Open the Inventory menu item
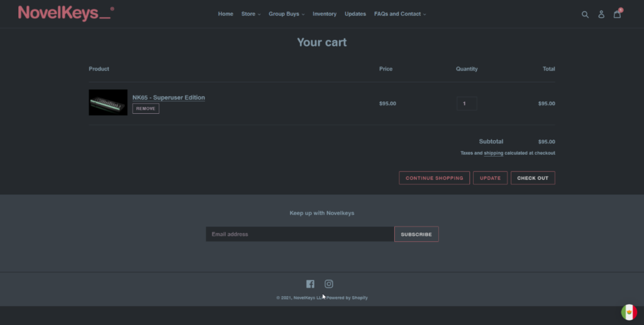 tap(325, 14)
